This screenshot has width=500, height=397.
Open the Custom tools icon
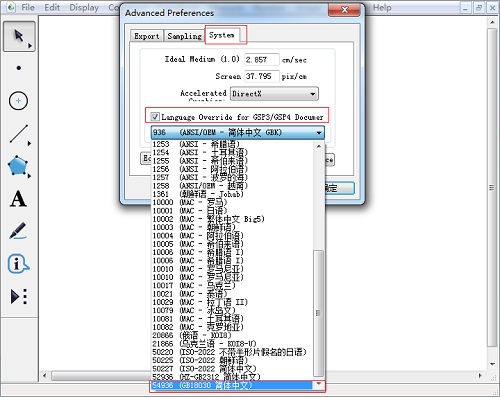pyautogui.click(x=19, y=296)
